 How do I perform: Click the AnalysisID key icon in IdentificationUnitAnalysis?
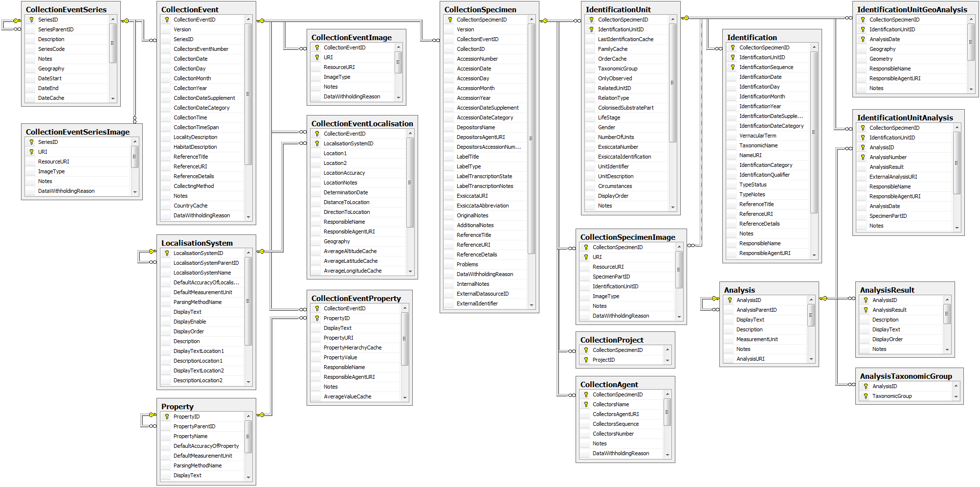(863, 147)
